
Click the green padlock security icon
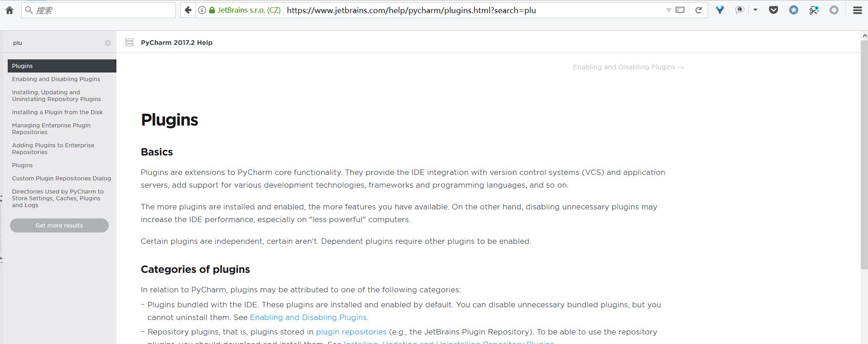212,10
